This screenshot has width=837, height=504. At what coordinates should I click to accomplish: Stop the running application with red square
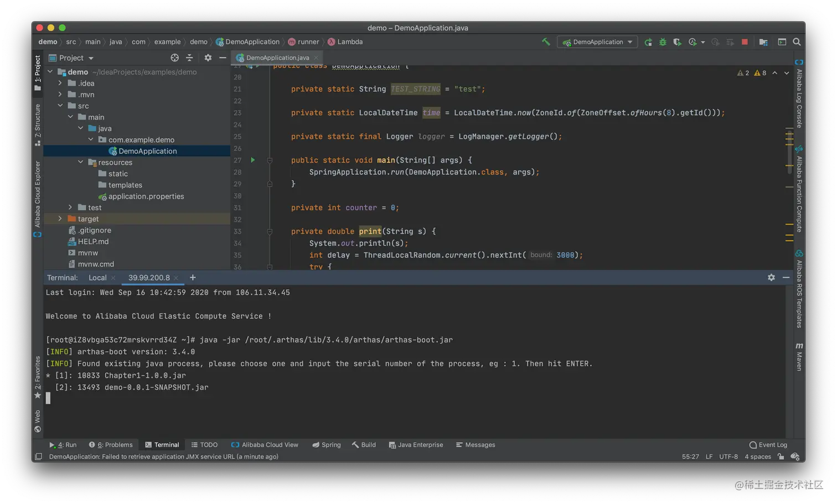[x=745, y=42]
